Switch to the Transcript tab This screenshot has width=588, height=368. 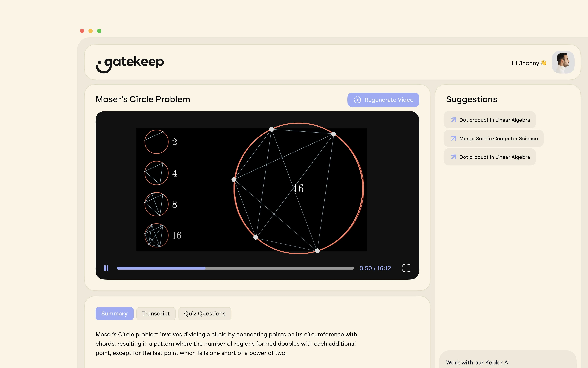click(156, 313)
